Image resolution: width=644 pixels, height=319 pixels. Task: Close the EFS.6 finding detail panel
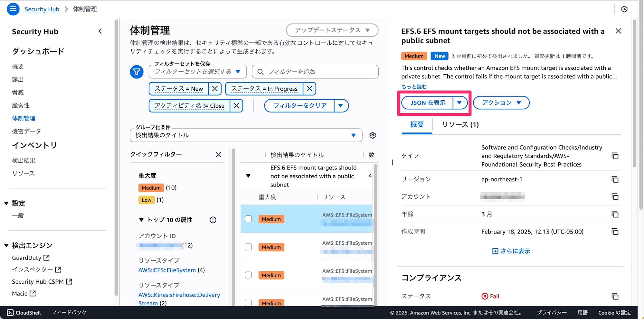coord(618,31)
